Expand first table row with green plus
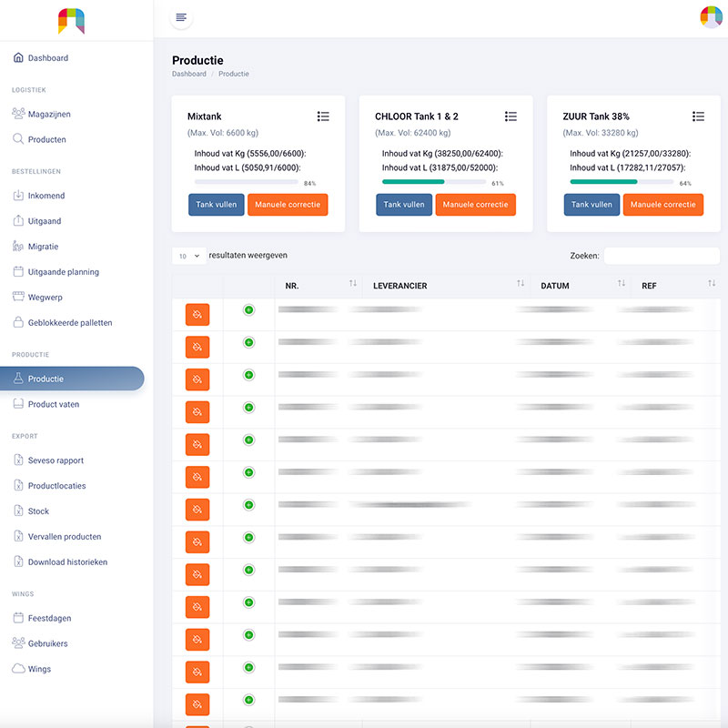Image resolution: width=728 pixels, height=728 pixels. point(248,310)
